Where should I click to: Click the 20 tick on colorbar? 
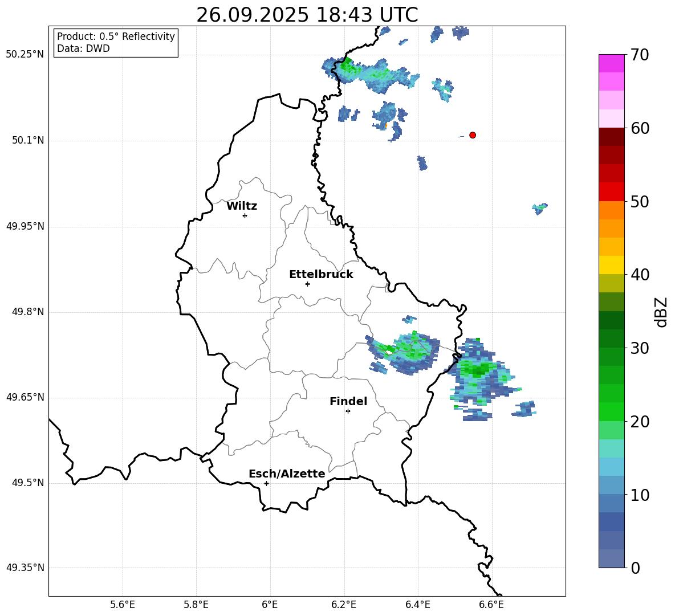point(640,421)
